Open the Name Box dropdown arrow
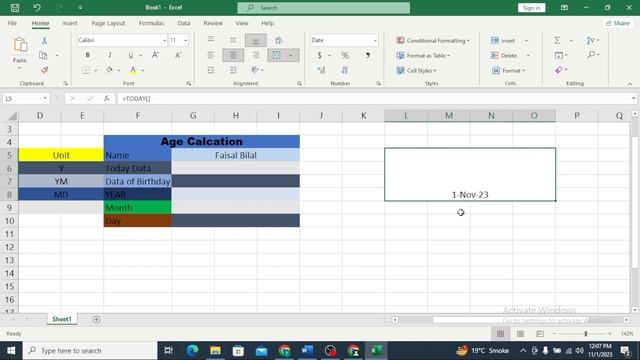 click(45, 98)
